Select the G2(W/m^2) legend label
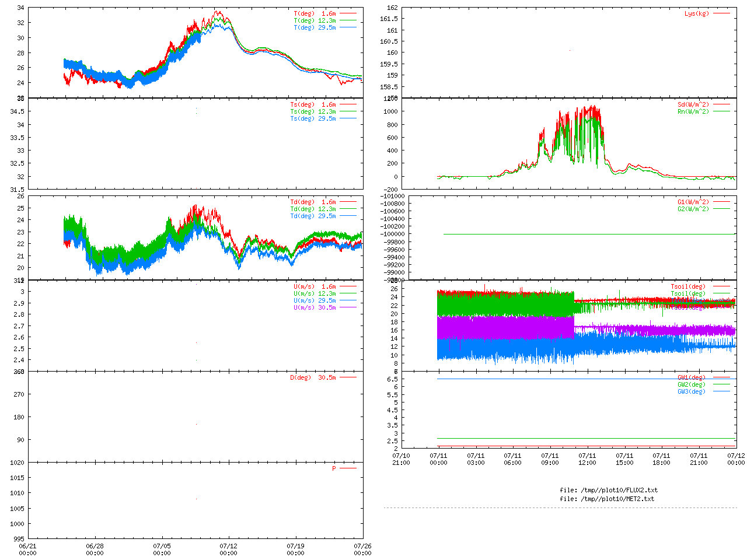This screenshot has width=747, height=560. point(693,209)
